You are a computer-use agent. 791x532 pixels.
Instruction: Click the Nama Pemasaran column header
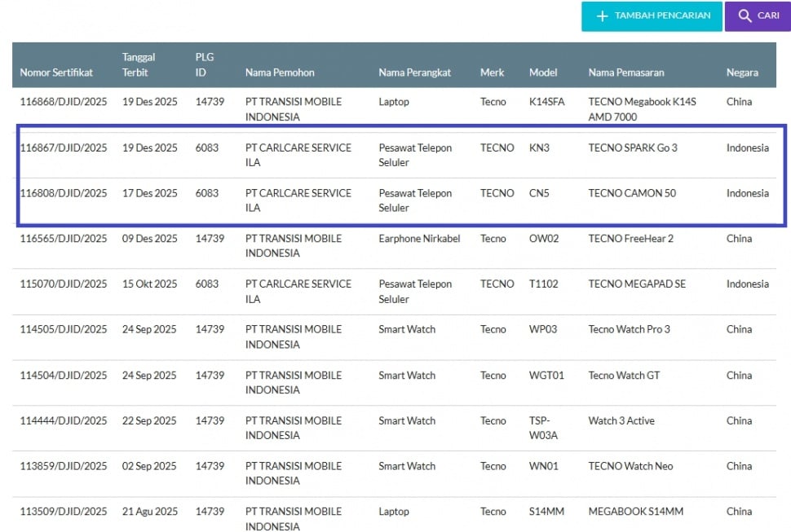(x=626, y=73)
